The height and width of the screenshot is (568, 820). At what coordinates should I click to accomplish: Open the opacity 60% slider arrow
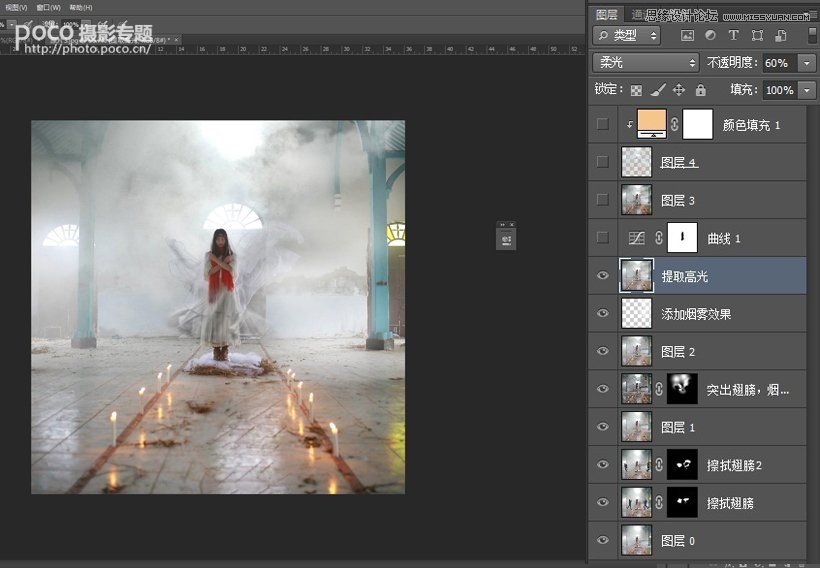coord(807,63)
